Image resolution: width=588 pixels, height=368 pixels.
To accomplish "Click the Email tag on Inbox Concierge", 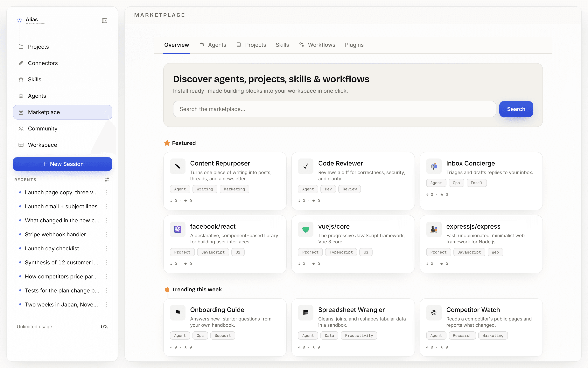I will click(476, 183).
